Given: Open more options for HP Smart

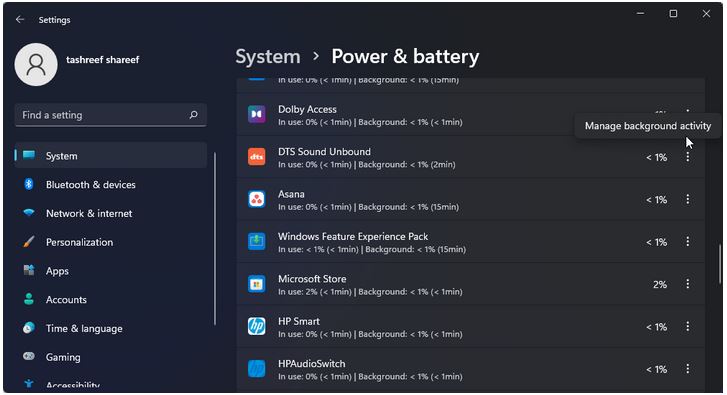Looking at the screenshot, I should coord(688,326).
